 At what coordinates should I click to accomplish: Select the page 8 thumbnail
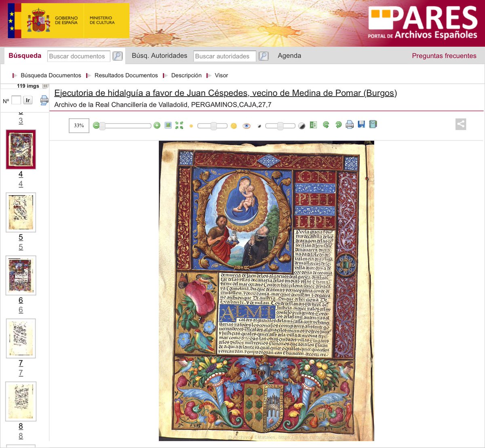(x=21, y=402)
